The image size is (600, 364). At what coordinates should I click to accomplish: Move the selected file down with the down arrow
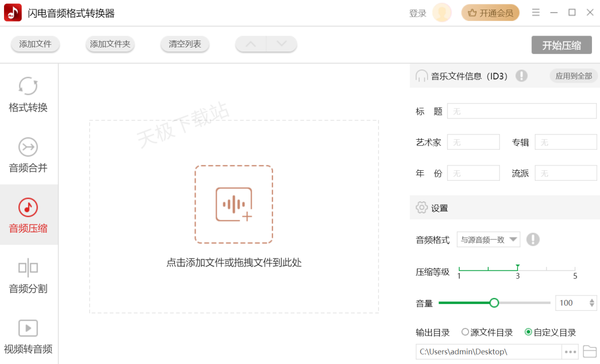click(282, 44)
